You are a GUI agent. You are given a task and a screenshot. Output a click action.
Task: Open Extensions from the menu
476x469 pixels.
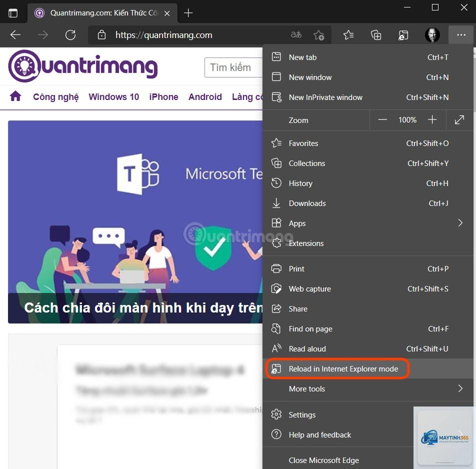[367, 243]
